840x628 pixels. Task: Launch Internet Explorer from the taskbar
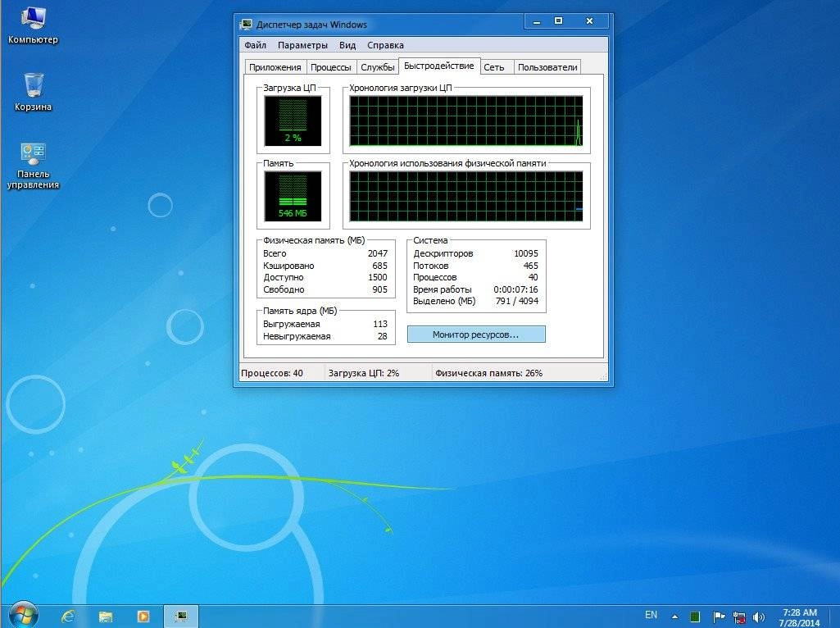tap(68, 617)
